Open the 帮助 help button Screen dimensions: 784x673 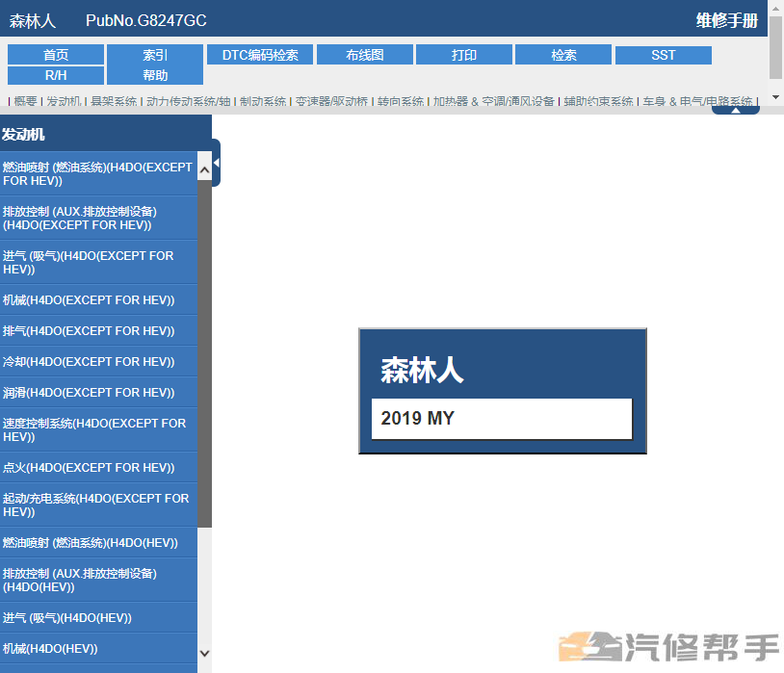pyautogui.click(x=155, y=75)
